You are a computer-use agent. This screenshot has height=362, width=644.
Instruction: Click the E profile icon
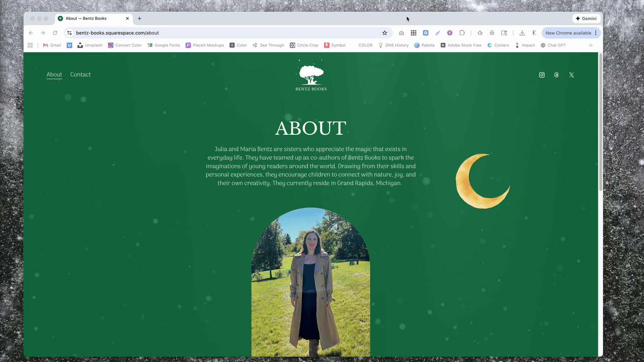[x=534, y=33]
